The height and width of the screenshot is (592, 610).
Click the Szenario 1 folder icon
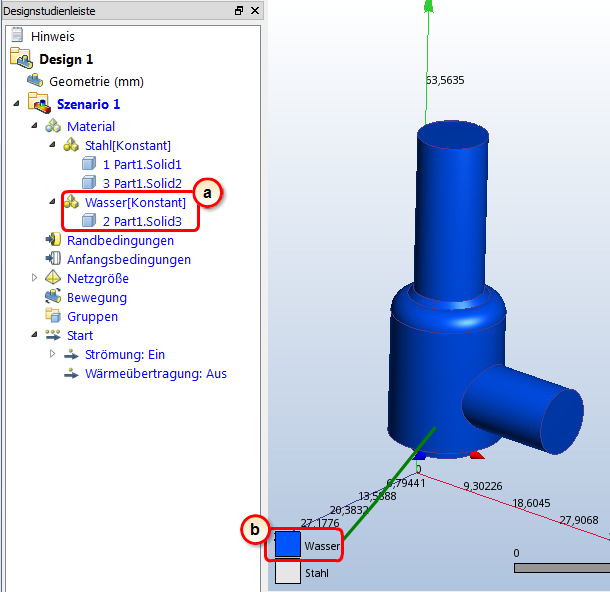[39, 103]
